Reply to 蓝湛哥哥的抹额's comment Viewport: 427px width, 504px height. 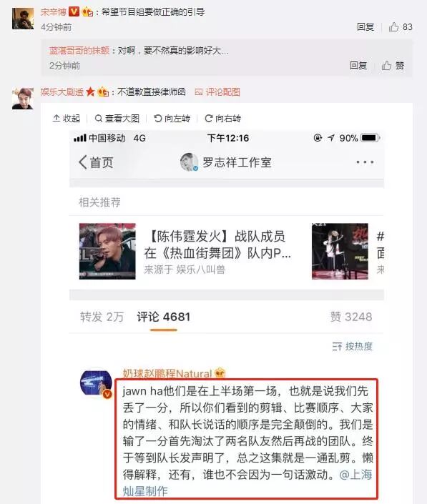click(x=358, y=66)
